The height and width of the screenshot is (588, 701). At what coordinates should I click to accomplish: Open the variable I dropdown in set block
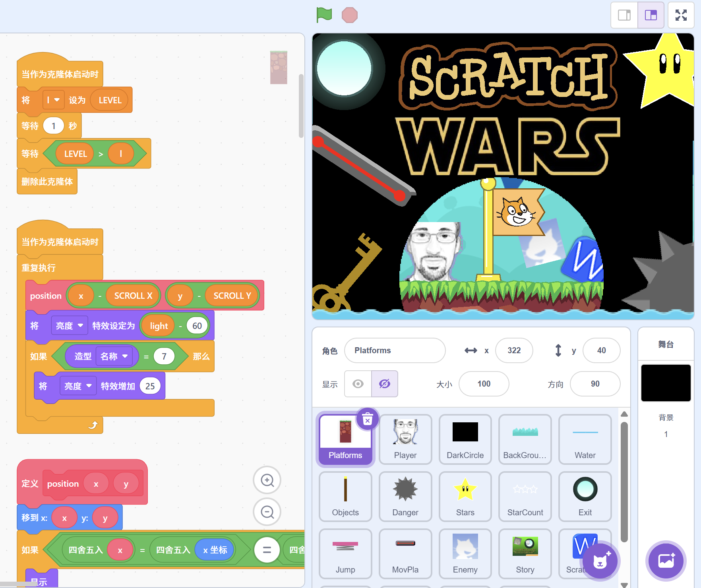click(x=53, y=100)
